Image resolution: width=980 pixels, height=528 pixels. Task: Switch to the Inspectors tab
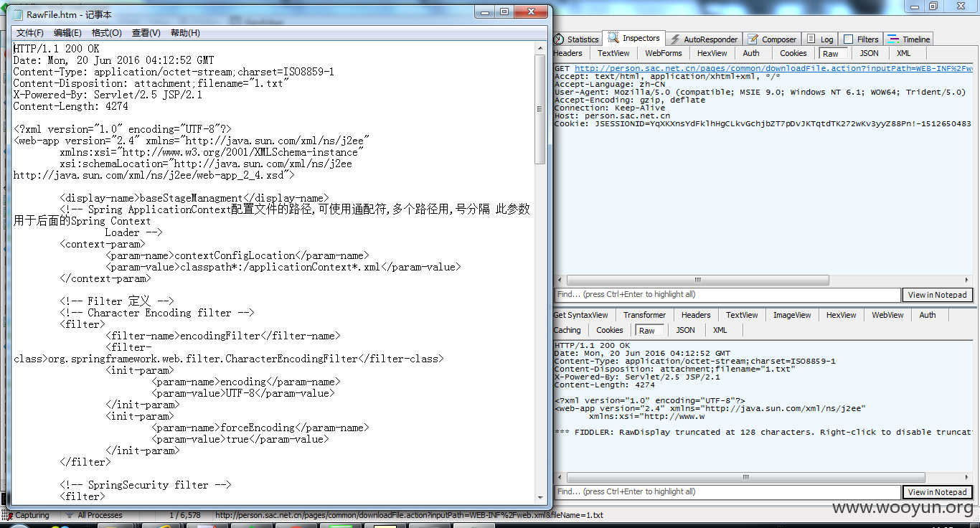click(634, 39)
